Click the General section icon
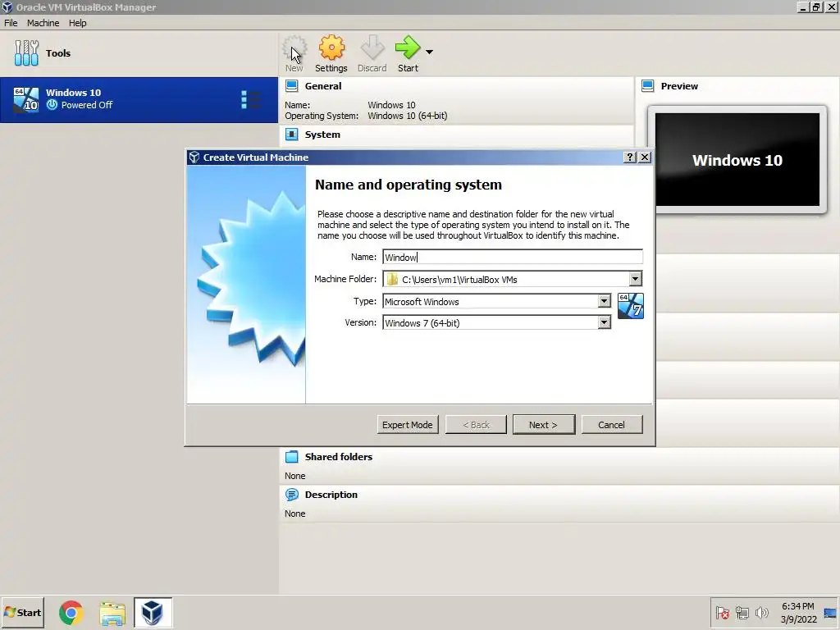 point(291,86)
